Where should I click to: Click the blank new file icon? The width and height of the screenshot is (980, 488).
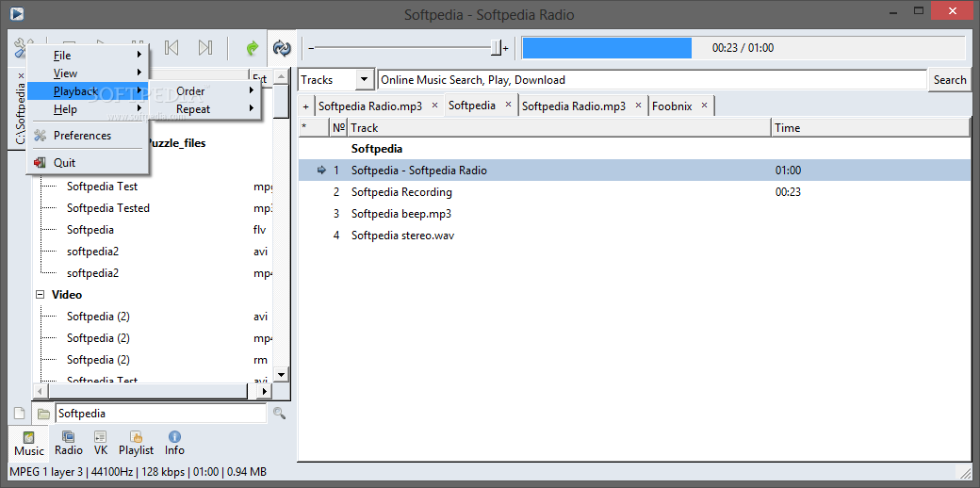point(20,413)
